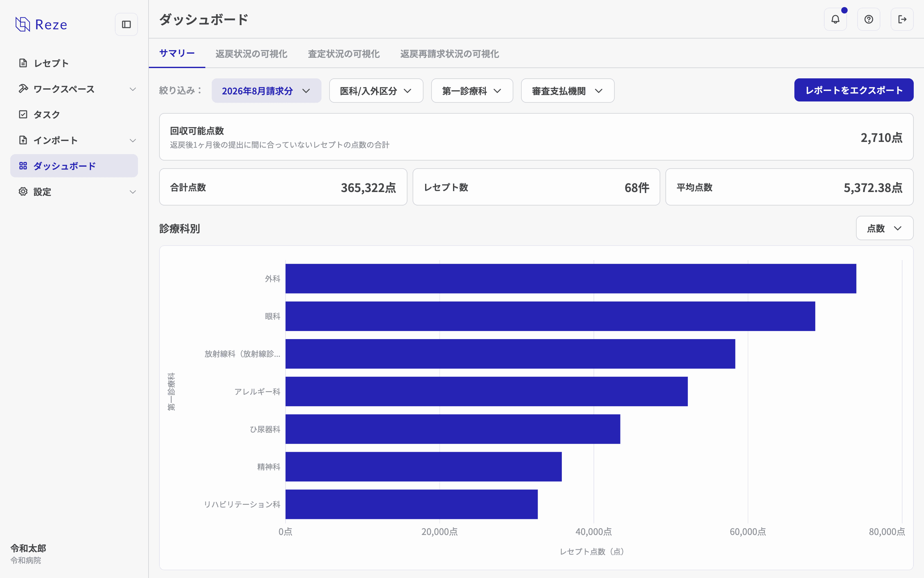
Task: Click the Reze logo icon
Action: [22, 24]
